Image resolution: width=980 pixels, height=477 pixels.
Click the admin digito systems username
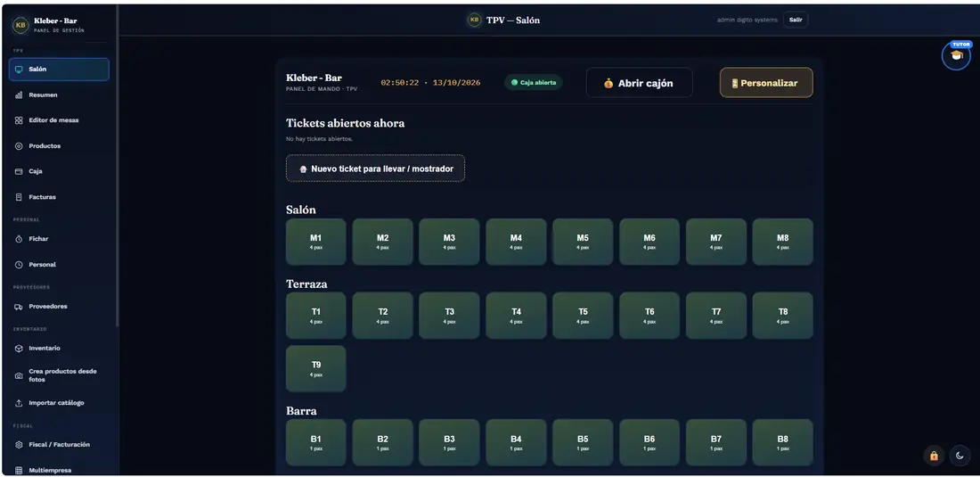pos(747,20)
